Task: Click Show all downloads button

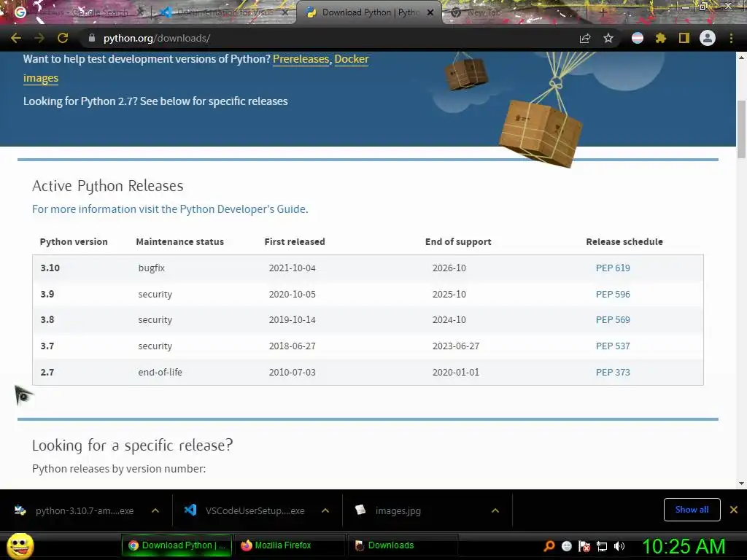Action: pyautogui.click(x=692, y=510)
